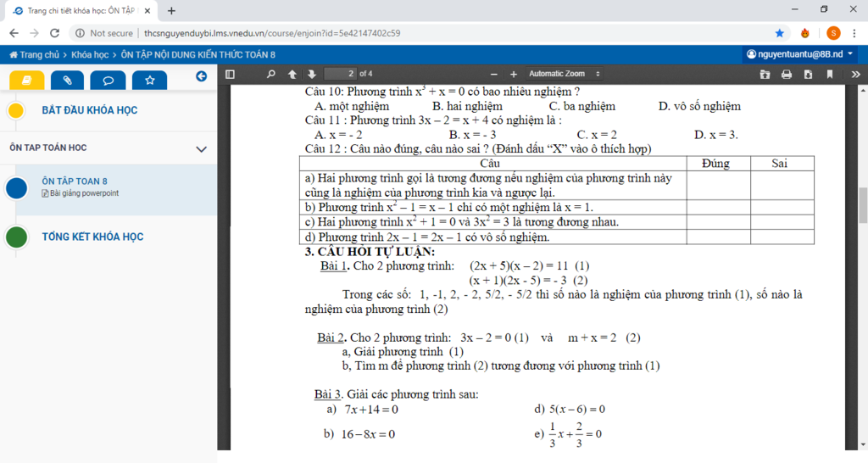Collapse the ÔN TAP TOÁN HOC section

click(x=202, y=149)
